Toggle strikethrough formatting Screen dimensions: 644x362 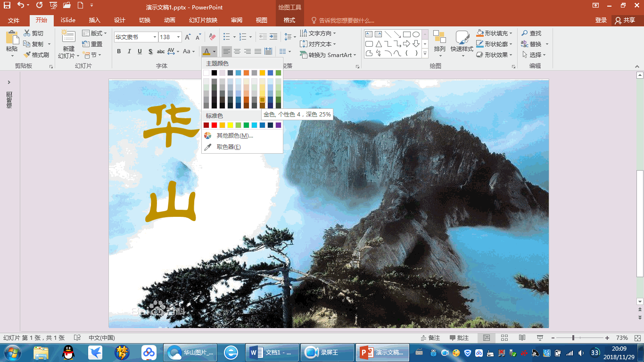tap(161, 51)
